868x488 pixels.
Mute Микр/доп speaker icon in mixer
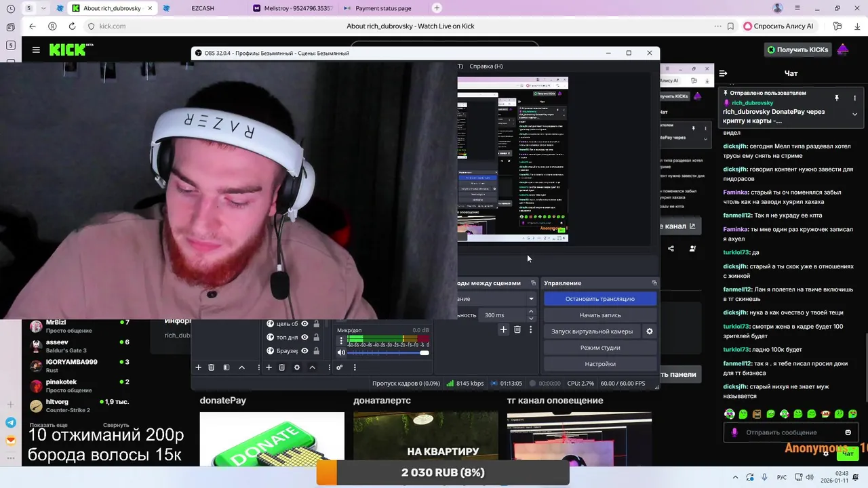coord(341,352)
